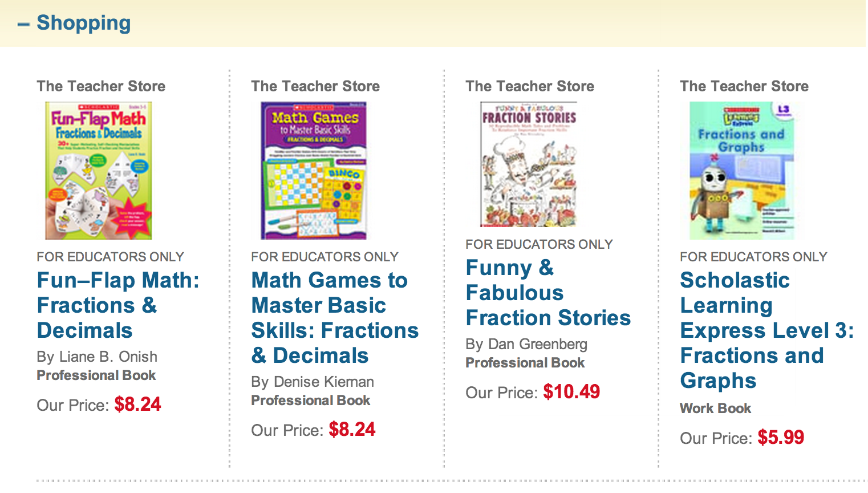This screenshot has width=868, height=493.
Task: Click the $10.49 price for Fraction Stories
Action: (571, 392)
